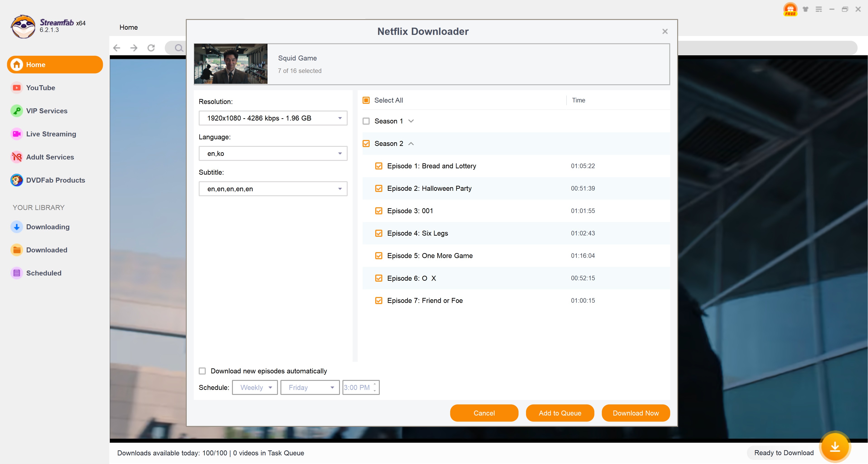The width and height of the screenshot is (868, 464).
Task: Click the DVDFab Products icon
Action: click(x=17, y=180)
